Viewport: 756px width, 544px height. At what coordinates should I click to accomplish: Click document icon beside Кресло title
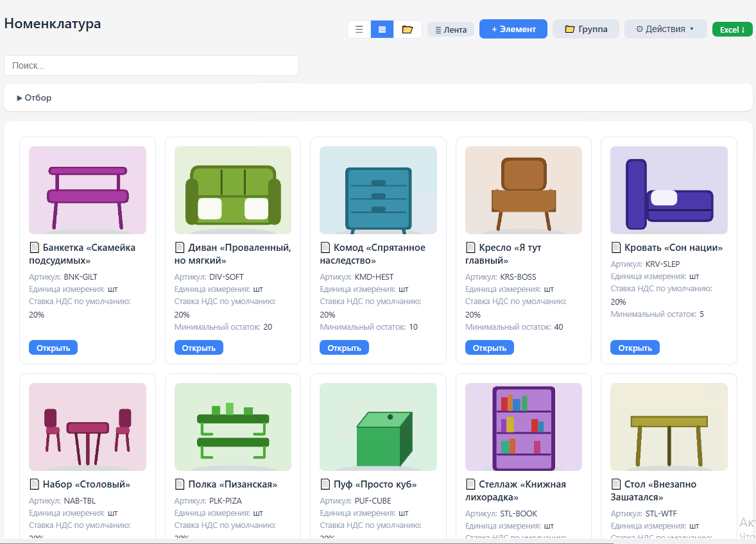(x=470, y=248)
